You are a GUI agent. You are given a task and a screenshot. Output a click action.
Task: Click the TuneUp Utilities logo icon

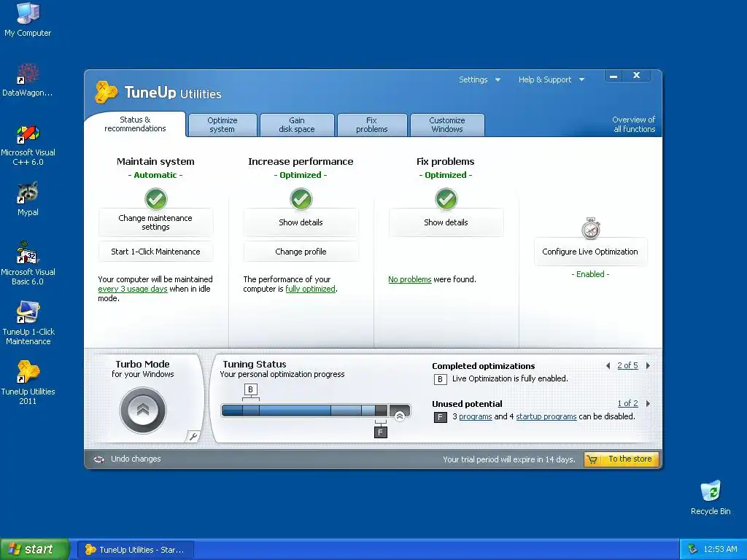coord(106,92)
